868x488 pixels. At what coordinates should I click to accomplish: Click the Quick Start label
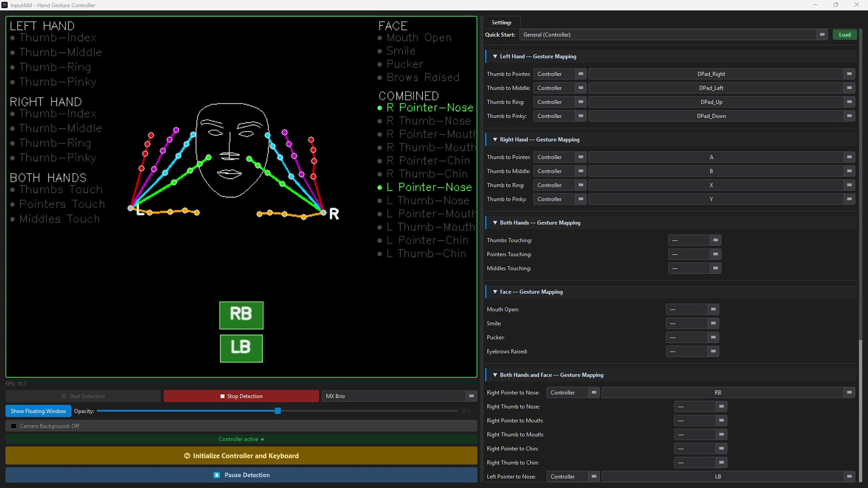500,35
